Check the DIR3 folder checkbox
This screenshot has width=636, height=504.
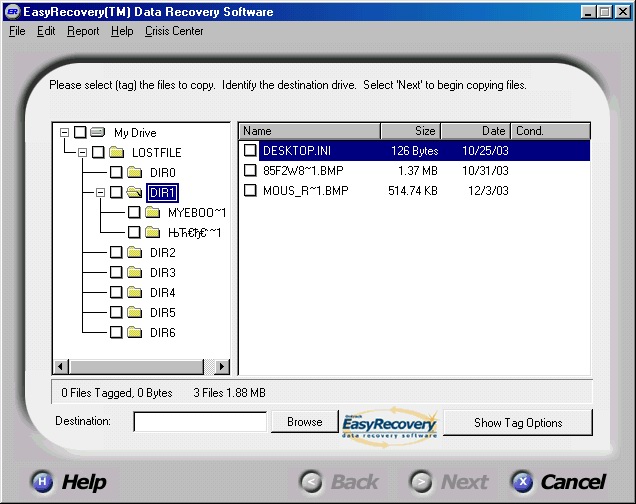tap(116, 272)
